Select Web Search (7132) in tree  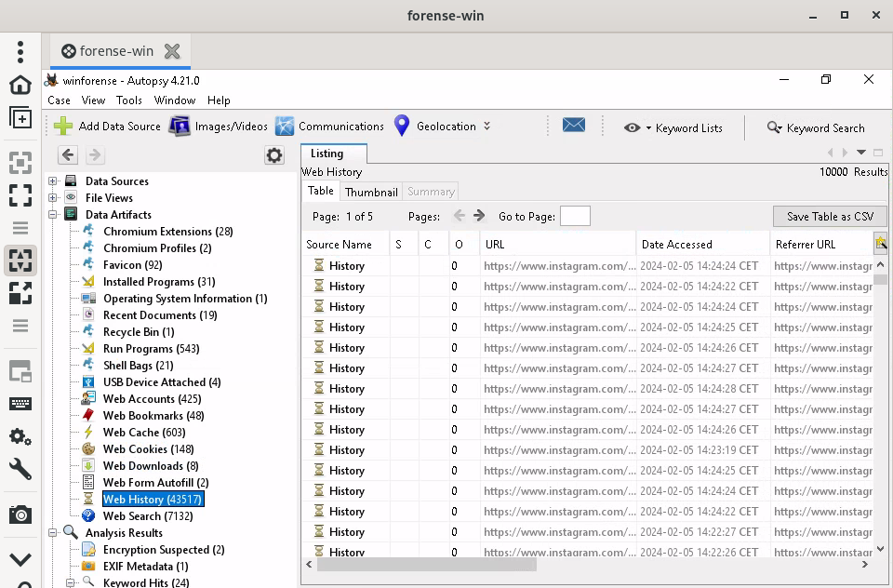point(147,516)
